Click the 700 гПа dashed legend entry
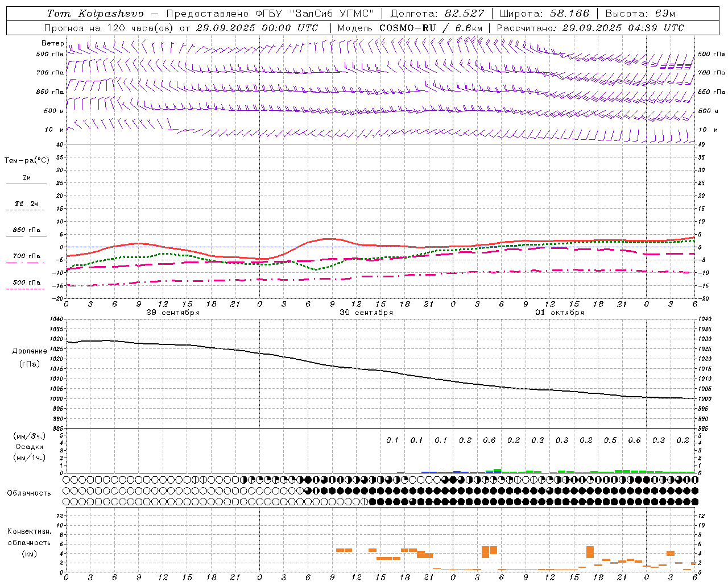 (x=26, y=256)
